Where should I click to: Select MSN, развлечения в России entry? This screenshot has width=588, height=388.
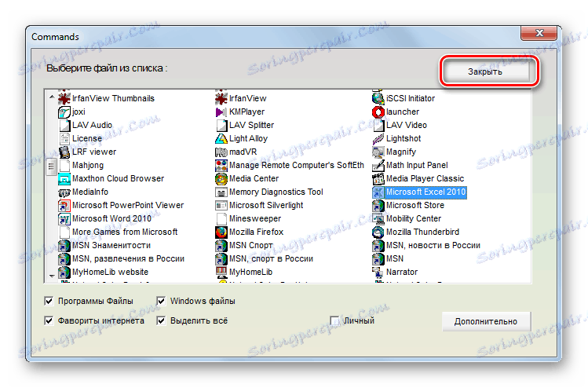(x=128, y=259)
